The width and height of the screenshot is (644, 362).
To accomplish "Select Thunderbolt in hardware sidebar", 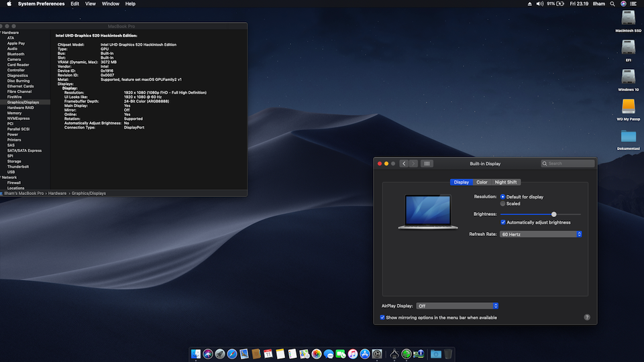I will [18, 167].
